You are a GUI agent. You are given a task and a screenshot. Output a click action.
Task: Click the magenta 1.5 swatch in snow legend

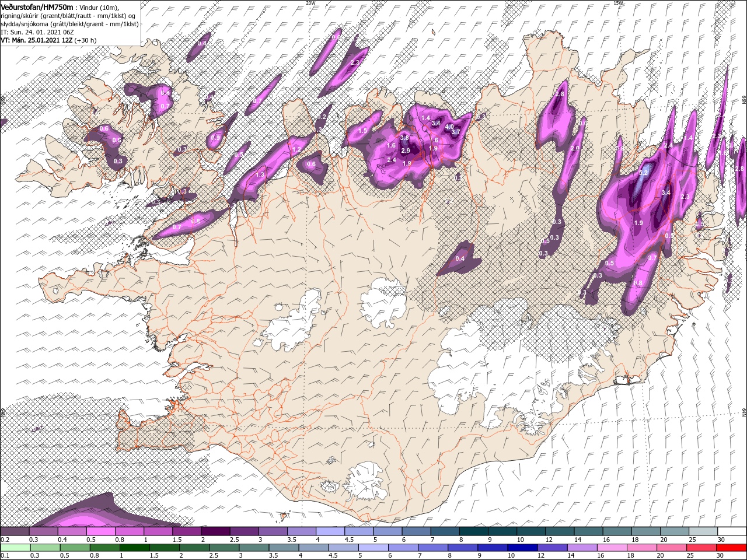tap(187, 531)
